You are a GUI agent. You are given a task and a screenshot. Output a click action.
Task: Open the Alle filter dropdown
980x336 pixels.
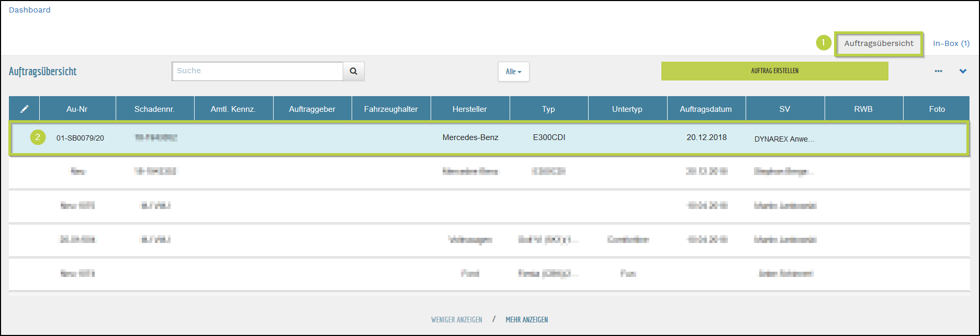point(513,72)
